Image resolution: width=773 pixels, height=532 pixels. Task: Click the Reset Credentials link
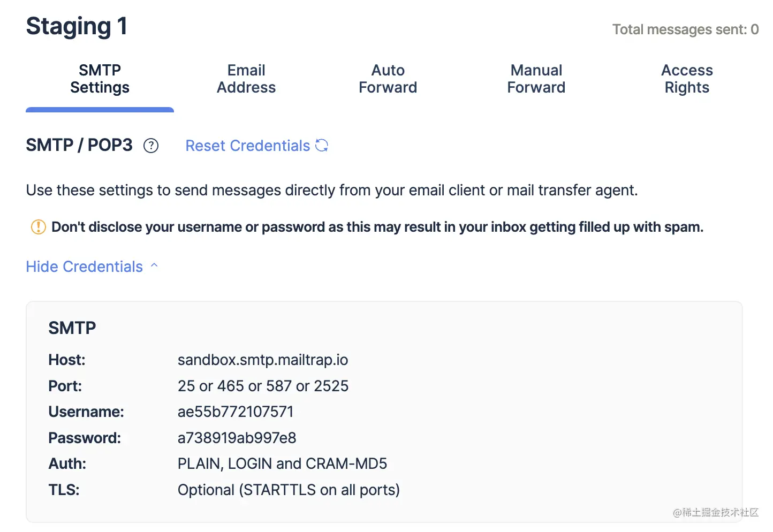[248, 146]
